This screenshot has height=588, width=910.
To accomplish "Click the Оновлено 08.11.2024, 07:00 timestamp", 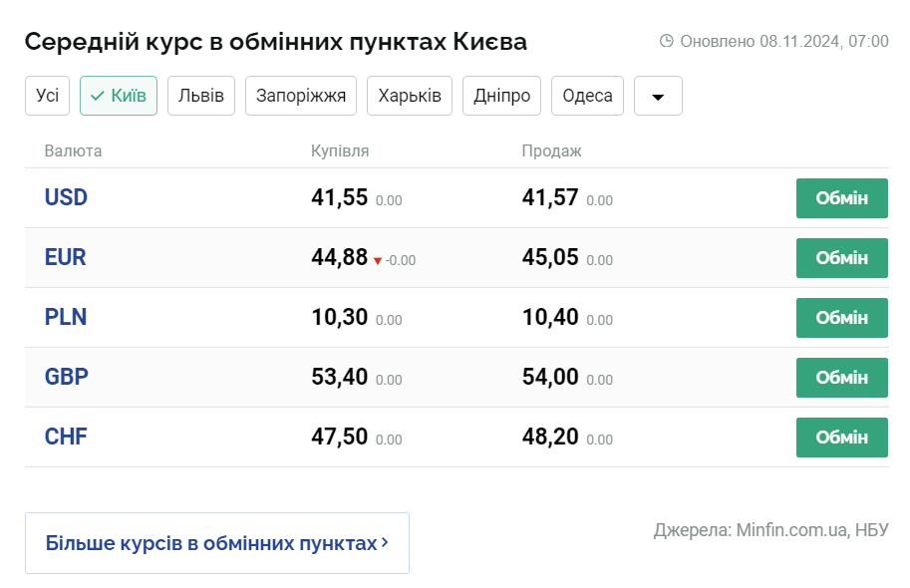I will 784,41.
